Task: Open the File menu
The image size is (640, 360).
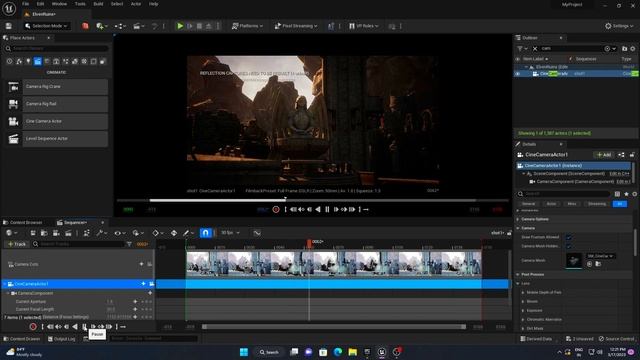Action: click(x=25, y=4)
